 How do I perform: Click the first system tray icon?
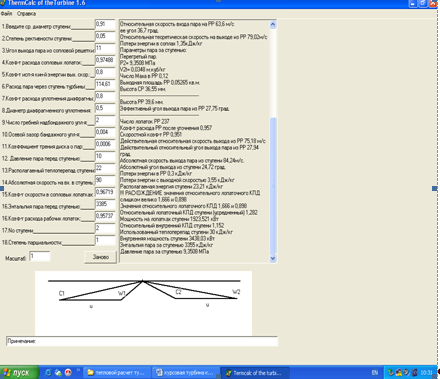(x=391, y=372)
